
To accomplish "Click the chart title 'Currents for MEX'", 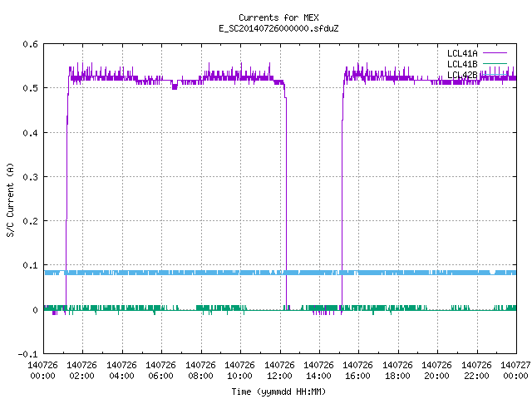I will pyautogui.click(x=278, y=17).
